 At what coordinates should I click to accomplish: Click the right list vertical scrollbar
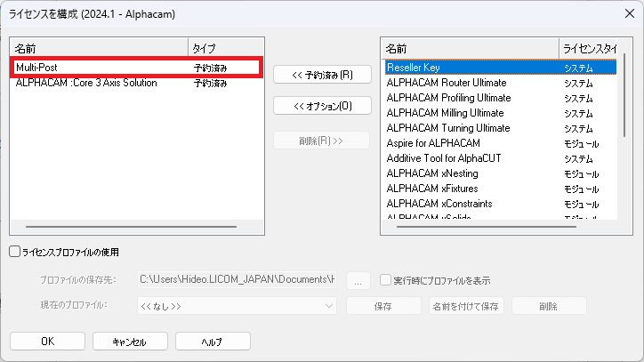point(624,95)
